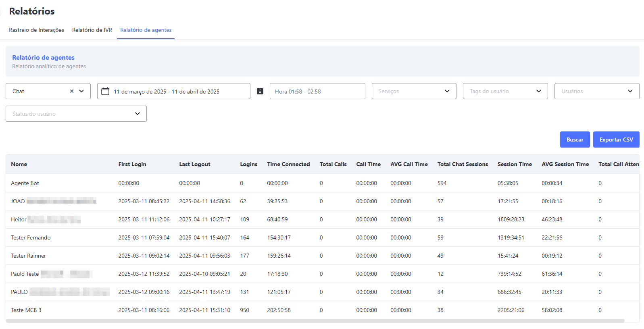Switch to the Rastreio de Interações tab
The width and height of the screenshot is (644, 329).
tap(36, 30)
